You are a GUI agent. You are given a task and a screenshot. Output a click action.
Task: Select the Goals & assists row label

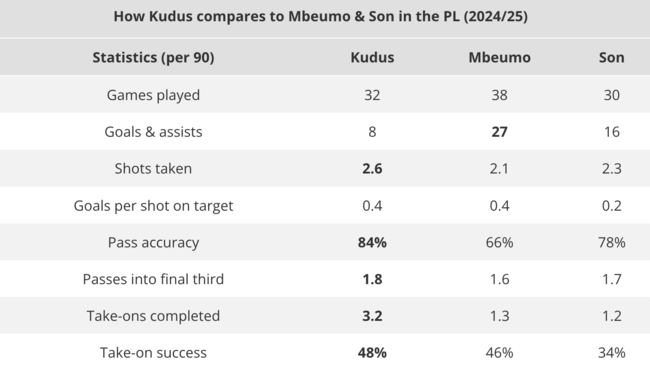[153, 132]
